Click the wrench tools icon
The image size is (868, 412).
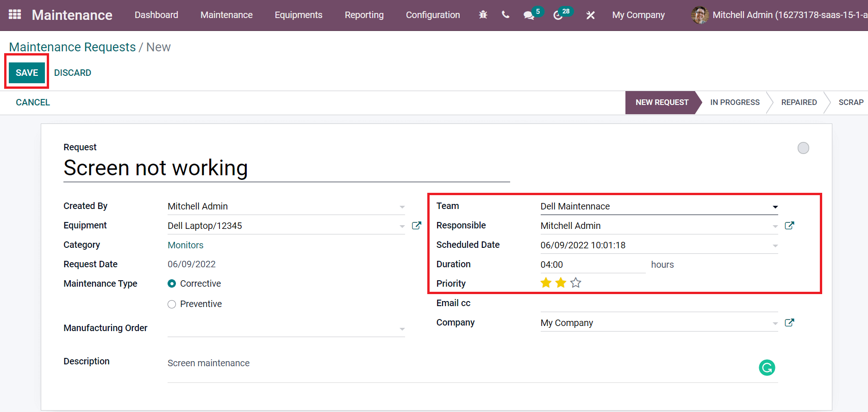click(x=590, y=15)
